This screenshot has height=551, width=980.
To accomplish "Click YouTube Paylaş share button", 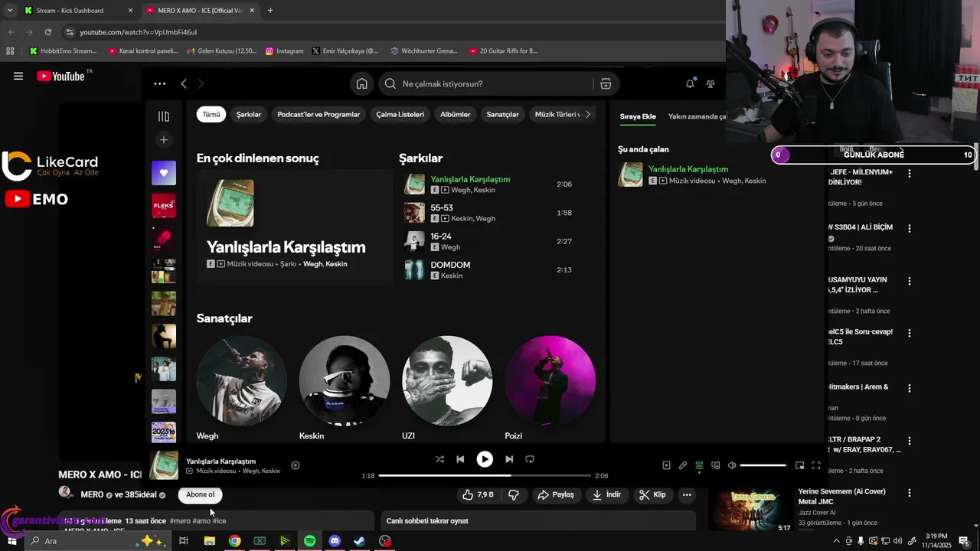I will 556,494.
